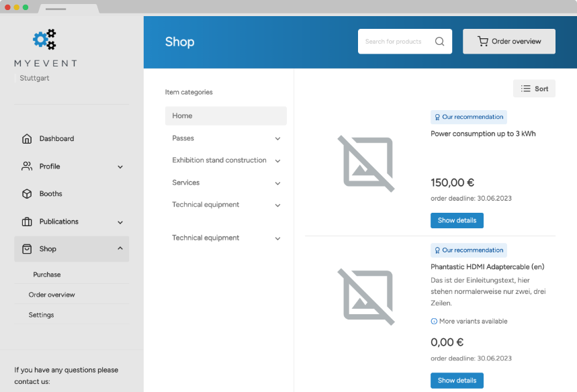Click the Shop page heading
Screen dimensions: 577x392
179,42
